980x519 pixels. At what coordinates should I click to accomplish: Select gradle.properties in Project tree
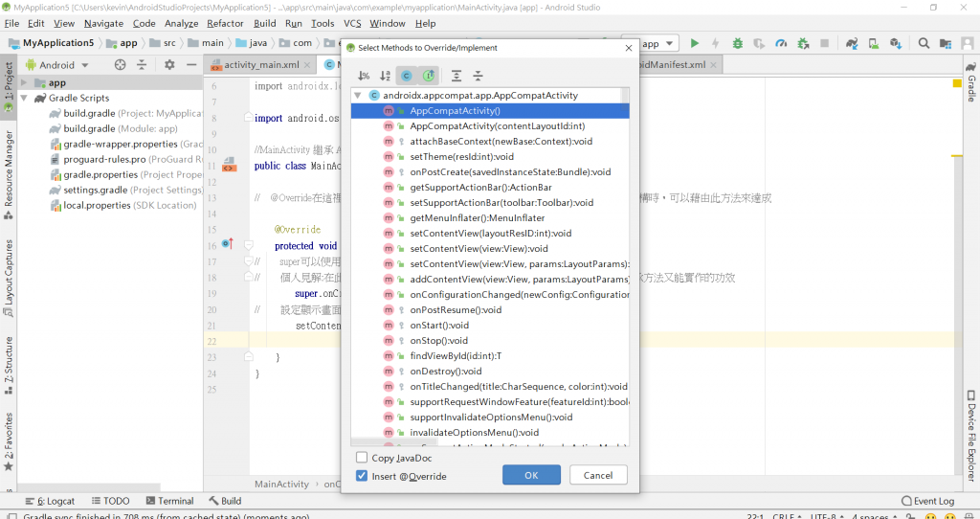tap(125, 175)
